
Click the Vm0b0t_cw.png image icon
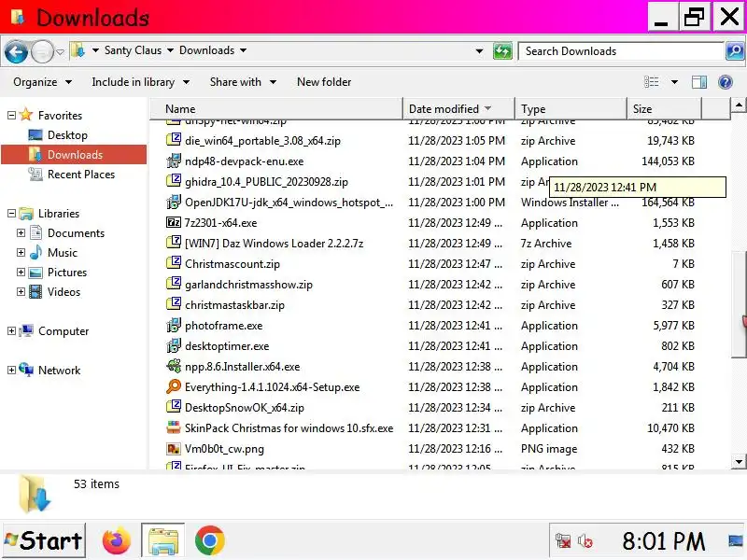(x=174, y=449)
